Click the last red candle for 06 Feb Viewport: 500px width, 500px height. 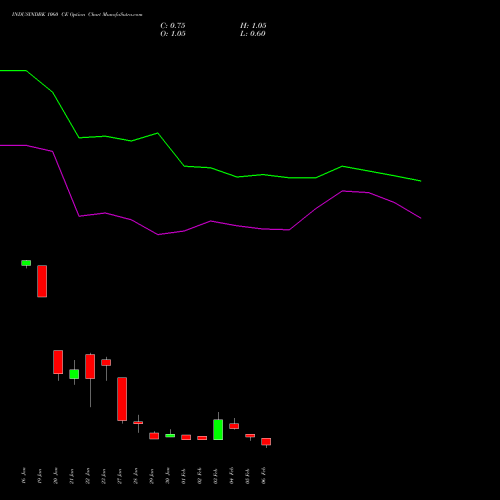tap(266, 442)
